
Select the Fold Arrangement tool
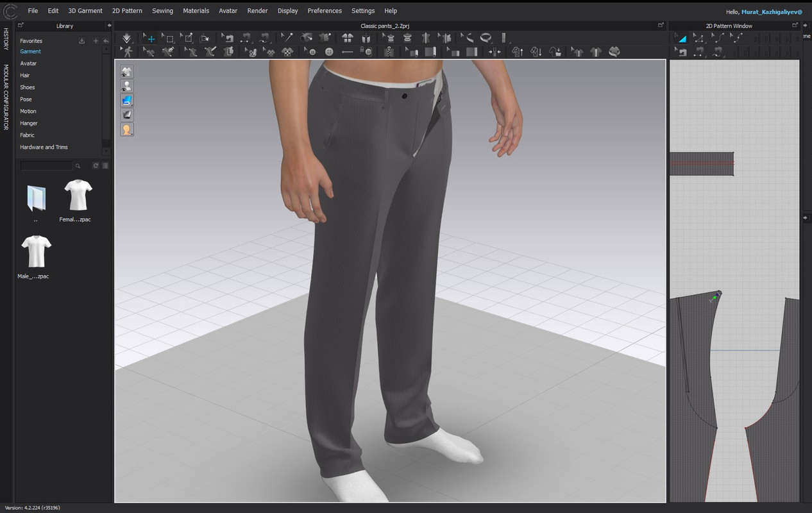pos(205,38)
